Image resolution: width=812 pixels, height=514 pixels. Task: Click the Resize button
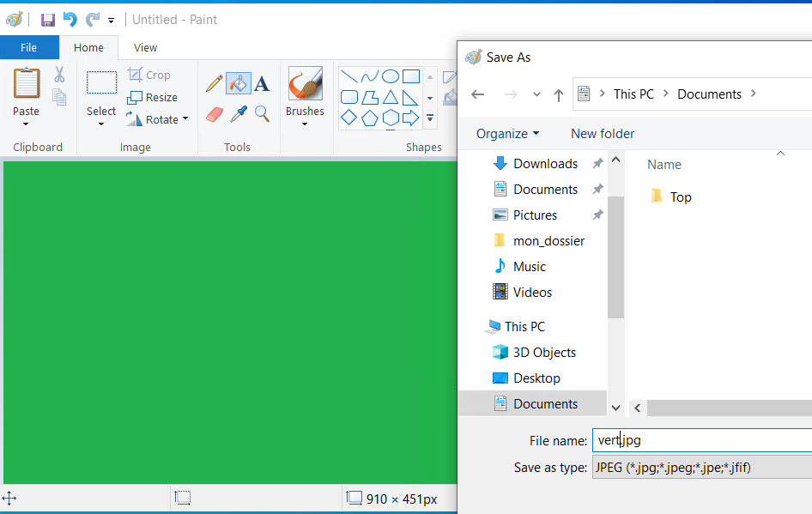tap(152, 97)
